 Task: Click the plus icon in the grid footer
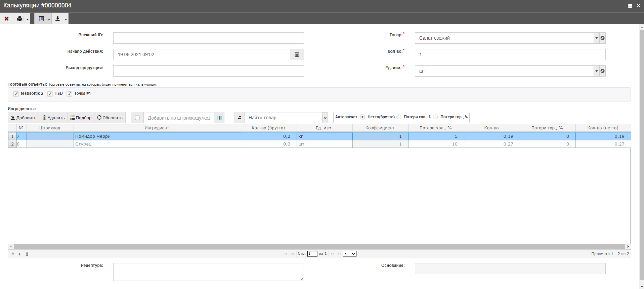click(x=19, y=254)
